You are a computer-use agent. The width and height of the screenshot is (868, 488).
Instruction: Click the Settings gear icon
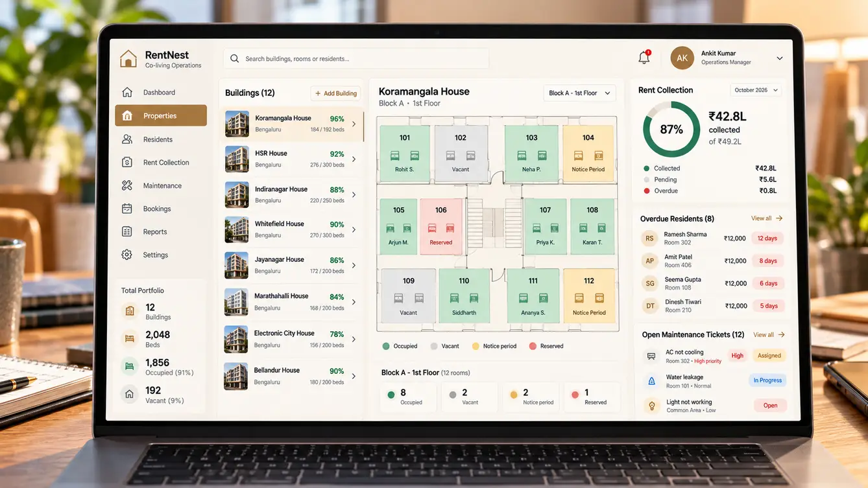127,255
